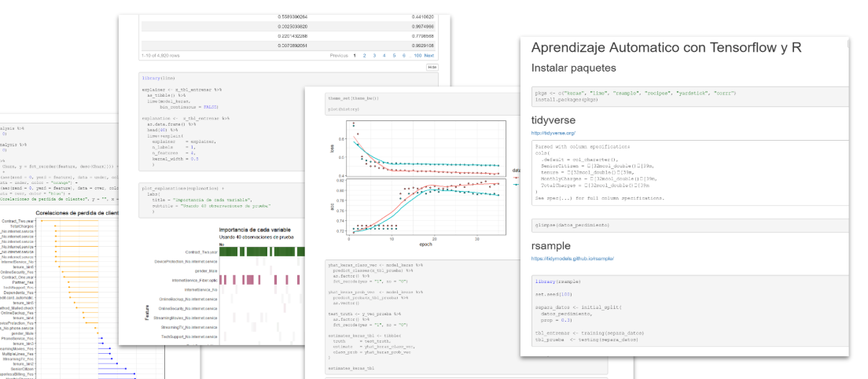
Task: Click the 'Usando 40 observaciones de prueba' subtitle
Action: 256,237
